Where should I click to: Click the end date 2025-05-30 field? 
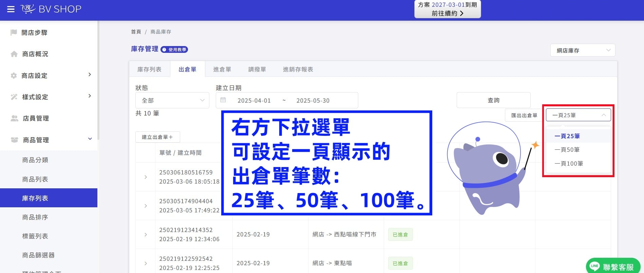click(x=313, y=101)
